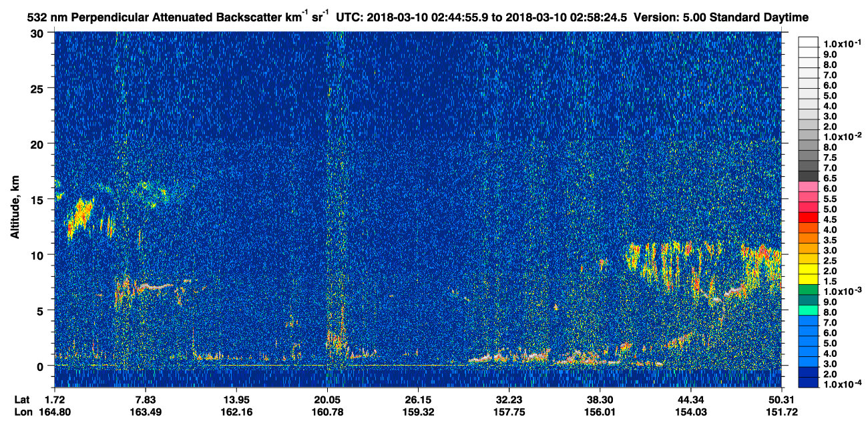The width and height of the screenshot is (868, 445).
Task: Click the bright red swatch in the colorbar
Action: (x=808, y=219)
